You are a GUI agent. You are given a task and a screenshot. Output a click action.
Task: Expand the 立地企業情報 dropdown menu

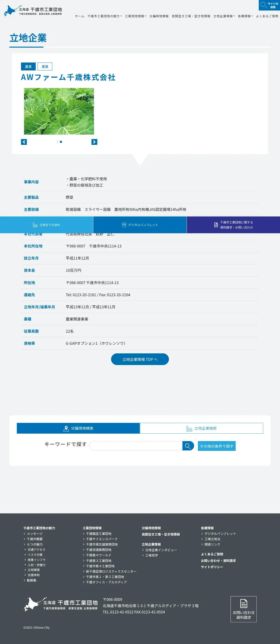224,16
